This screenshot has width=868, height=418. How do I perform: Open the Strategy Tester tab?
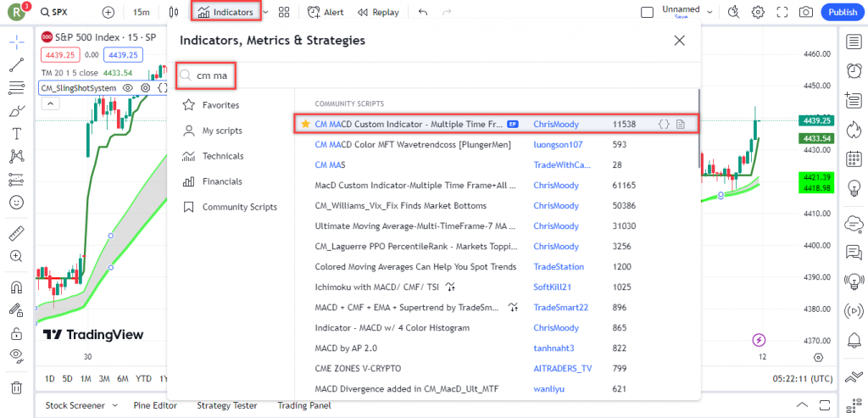point(227,405)
